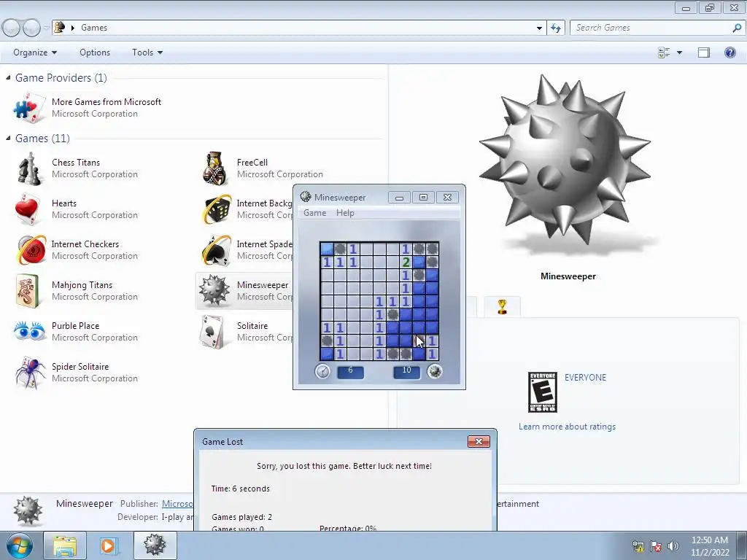Click the Sorry, you lost this game message

pyautogui.click(x=344, y=466)
